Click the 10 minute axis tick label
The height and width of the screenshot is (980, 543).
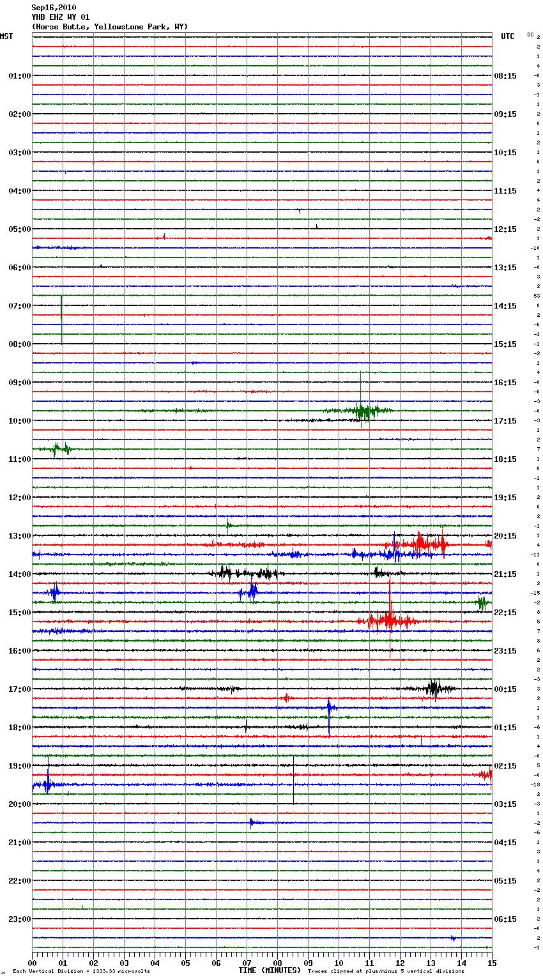[339, 963]
